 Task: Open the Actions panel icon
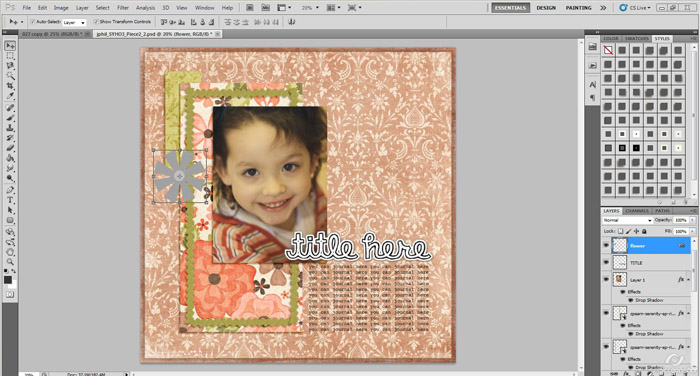click(592, 65)
